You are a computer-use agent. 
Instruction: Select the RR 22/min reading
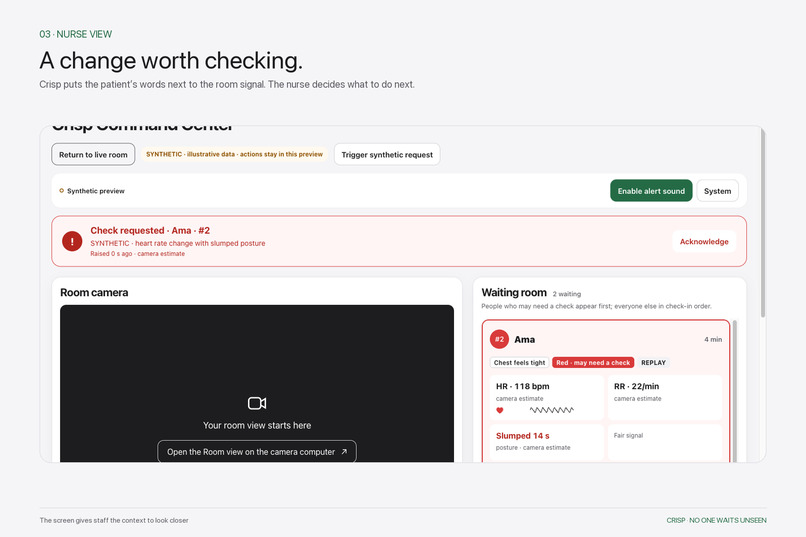pyautogui.click(x=636, y=386)
